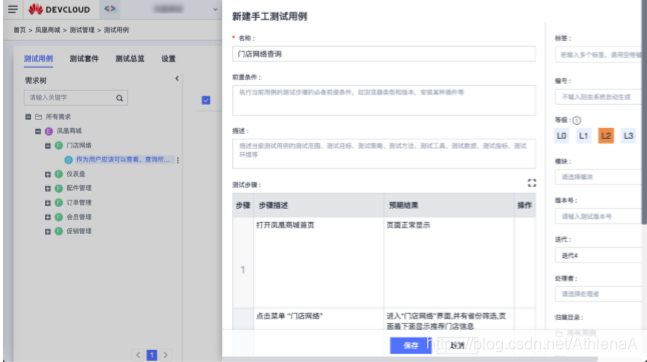Expand the 仪表盘 tree node

pyautogui.click(x=48, y=174)
